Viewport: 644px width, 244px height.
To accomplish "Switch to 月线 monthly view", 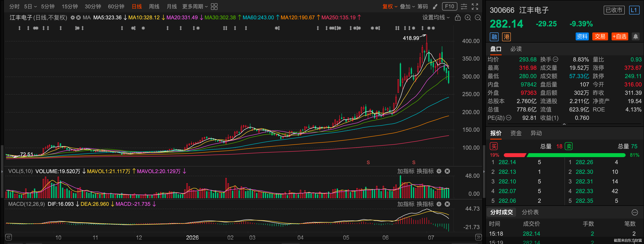I will [x=172, y=7].
